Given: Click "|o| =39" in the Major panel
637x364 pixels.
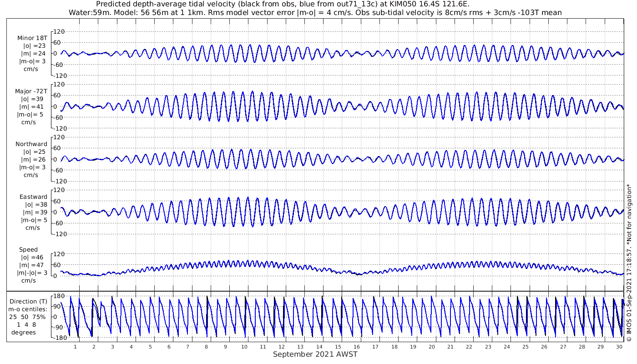Looking at the screenshot, I should (35, 99).
